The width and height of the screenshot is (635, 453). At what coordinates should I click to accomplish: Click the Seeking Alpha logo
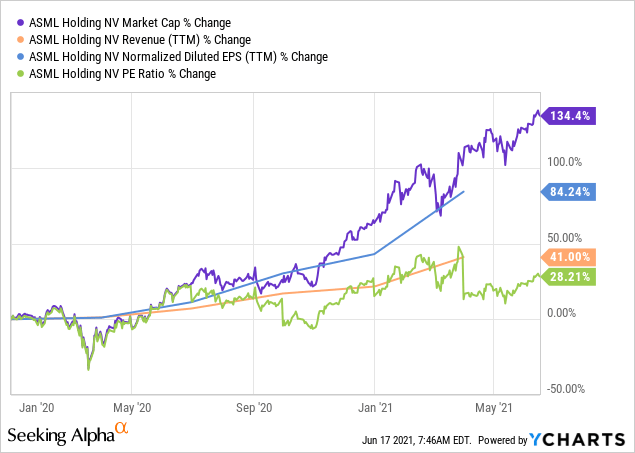(68, 434)
